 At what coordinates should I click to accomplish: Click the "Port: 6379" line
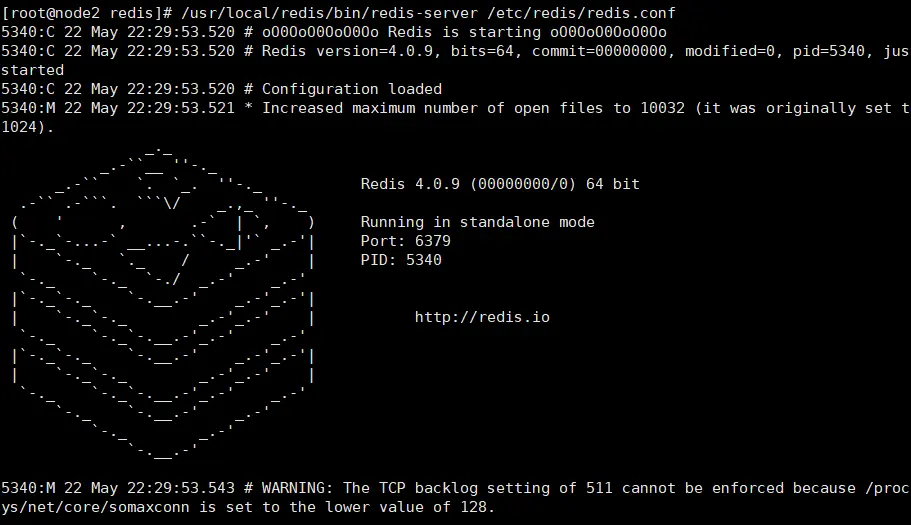click(x=406, y=241)
